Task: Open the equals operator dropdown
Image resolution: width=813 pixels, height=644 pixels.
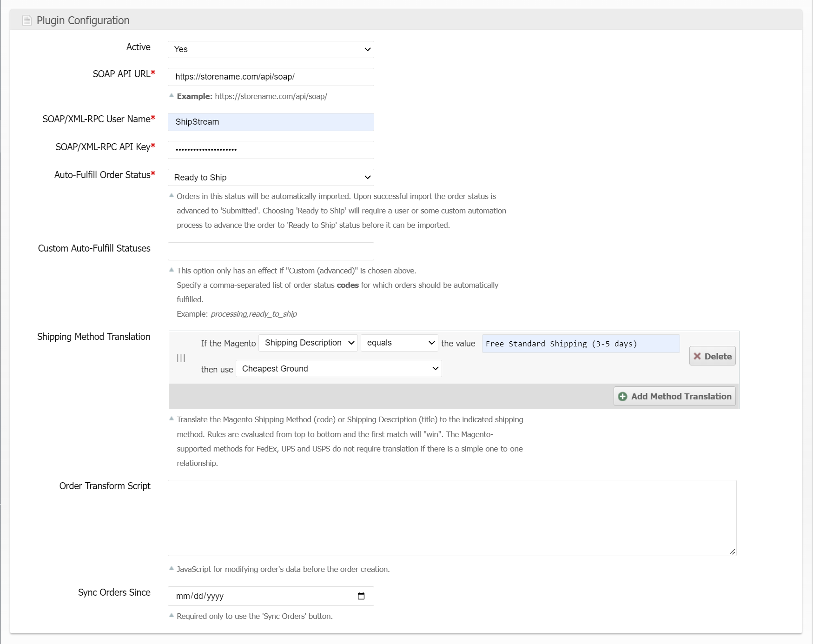Action: (399, 343)
